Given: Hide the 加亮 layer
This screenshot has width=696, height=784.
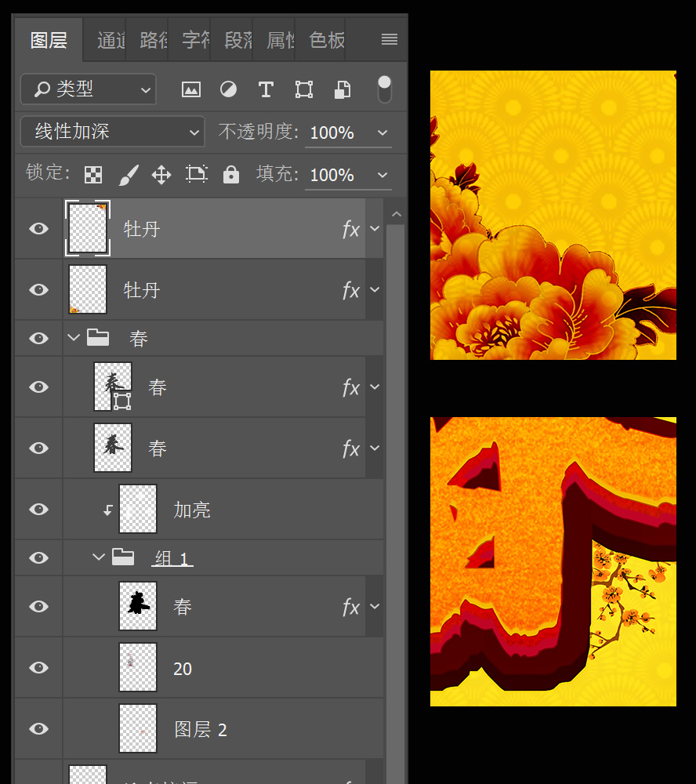Looking at the screenshot, I should point(38,509).
